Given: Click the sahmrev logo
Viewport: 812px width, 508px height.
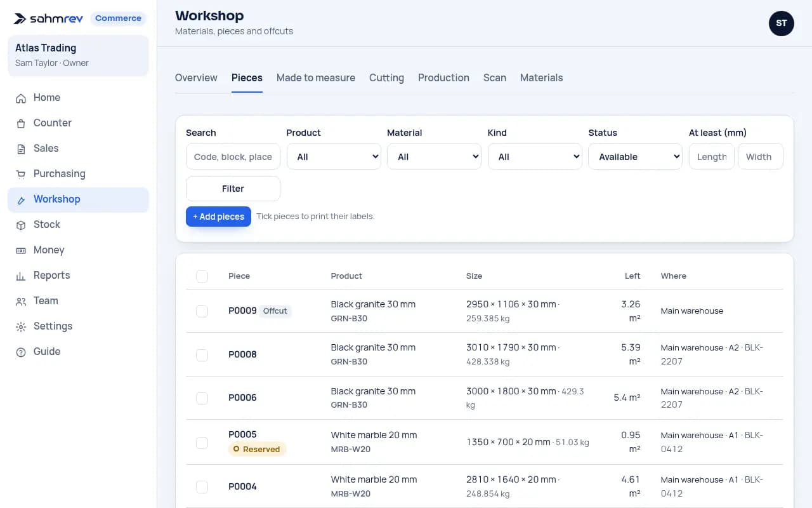Looking at the screenshot, I should coord(48,18).
